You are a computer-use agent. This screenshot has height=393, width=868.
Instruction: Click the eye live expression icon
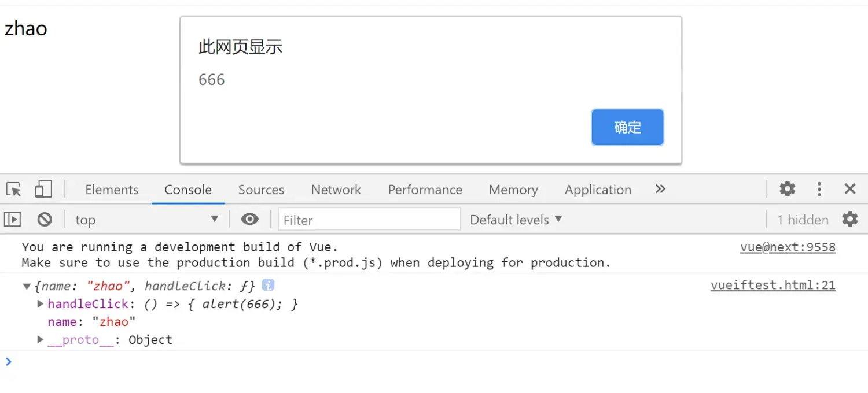click(x=249, y=219)
